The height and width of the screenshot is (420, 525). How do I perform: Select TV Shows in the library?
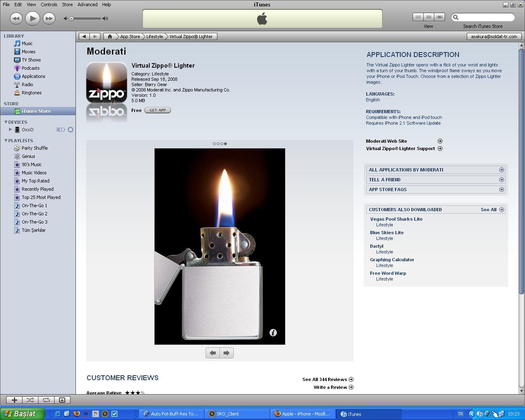pos(31,60)
